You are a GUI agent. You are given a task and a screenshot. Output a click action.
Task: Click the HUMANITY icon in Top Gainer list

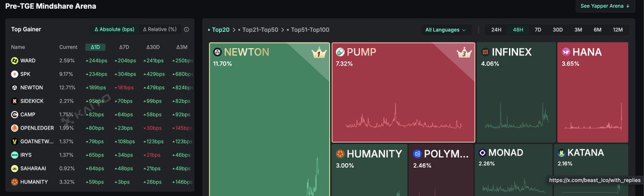15,182
